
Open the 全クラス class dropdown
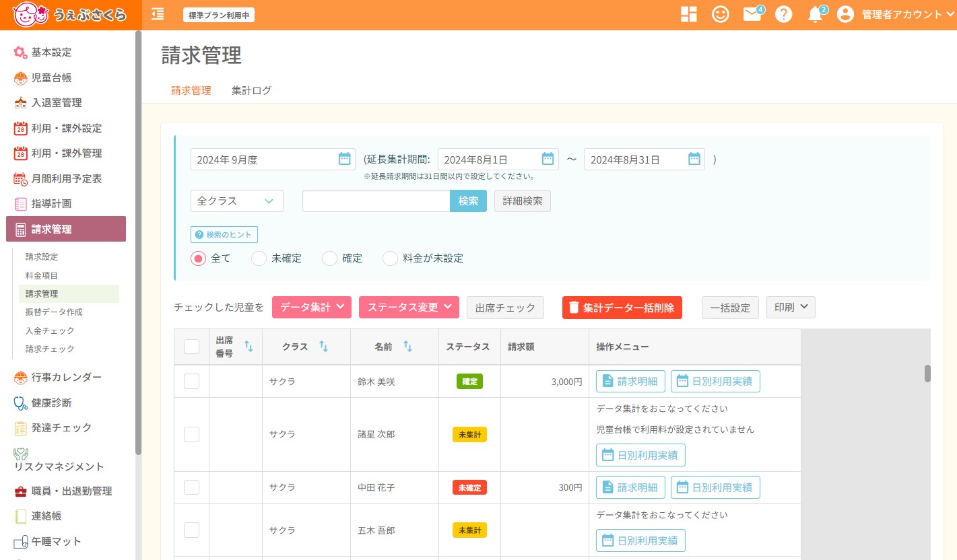[237, 201]
